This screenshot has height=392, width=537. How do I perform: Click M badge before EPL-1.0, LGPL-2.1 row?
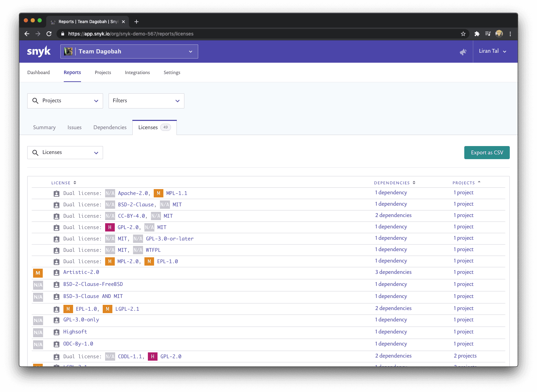68,309
